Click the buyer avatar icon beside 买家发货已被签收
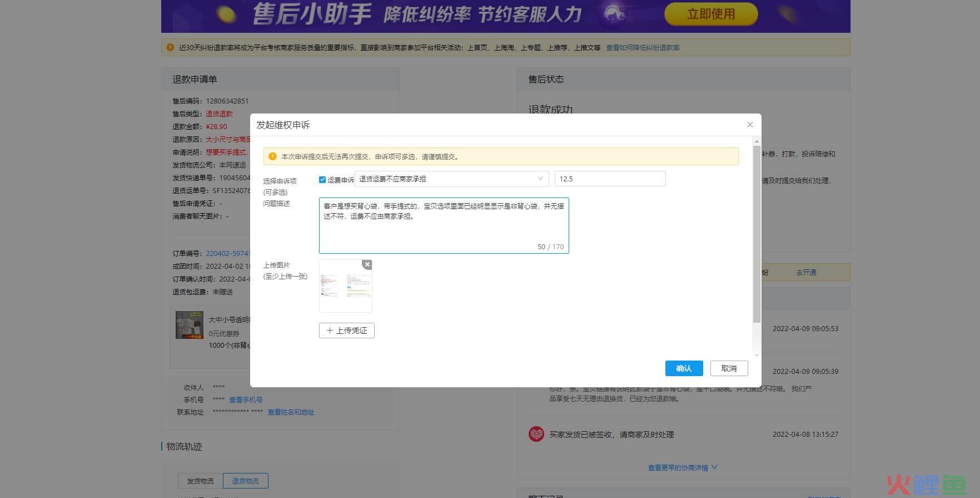The width and height of the screenshot is (980, 498). 536,434
